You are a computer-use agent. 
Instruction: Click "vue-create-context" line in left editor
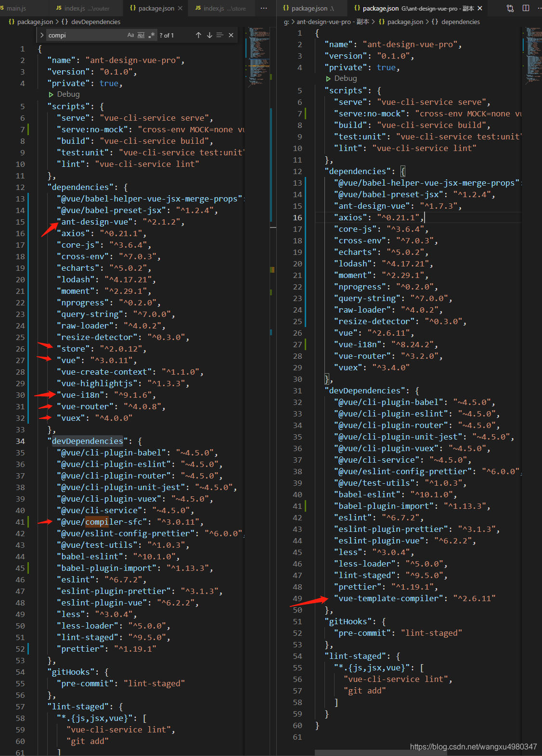coord(130,372)
